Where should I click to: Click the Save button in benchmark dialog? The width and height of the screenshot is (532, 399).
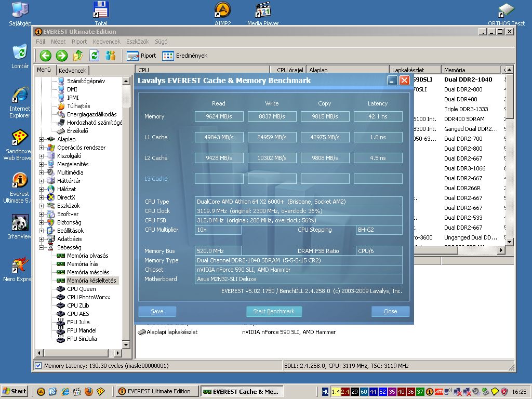click(x=157, y=311)
